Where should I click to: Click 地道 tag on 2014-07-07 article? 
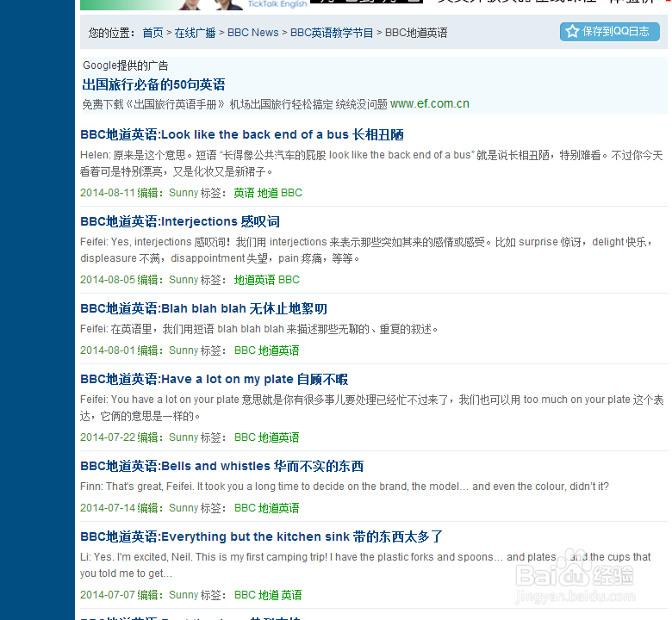click(x=269, y=595)
